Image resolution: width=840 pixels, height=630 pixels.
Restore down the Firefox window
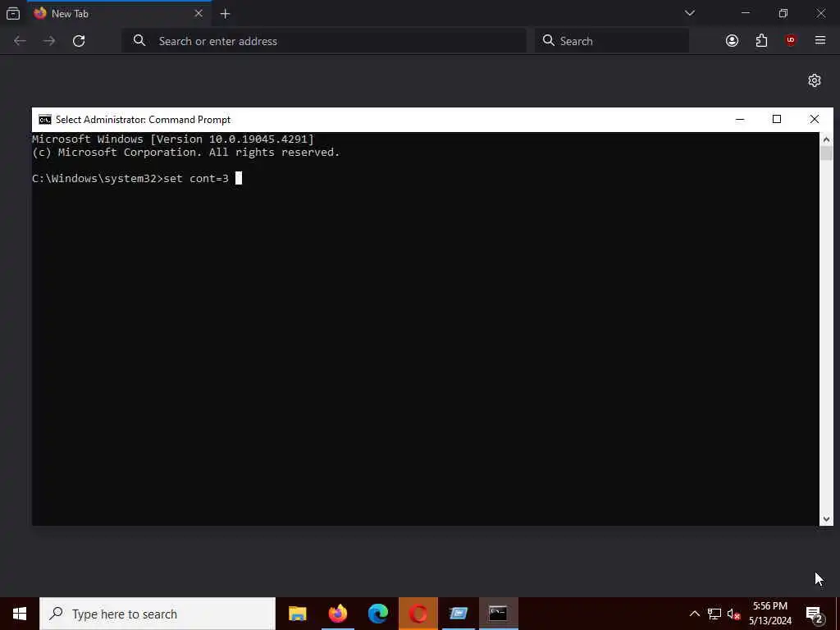click(783, 13)
